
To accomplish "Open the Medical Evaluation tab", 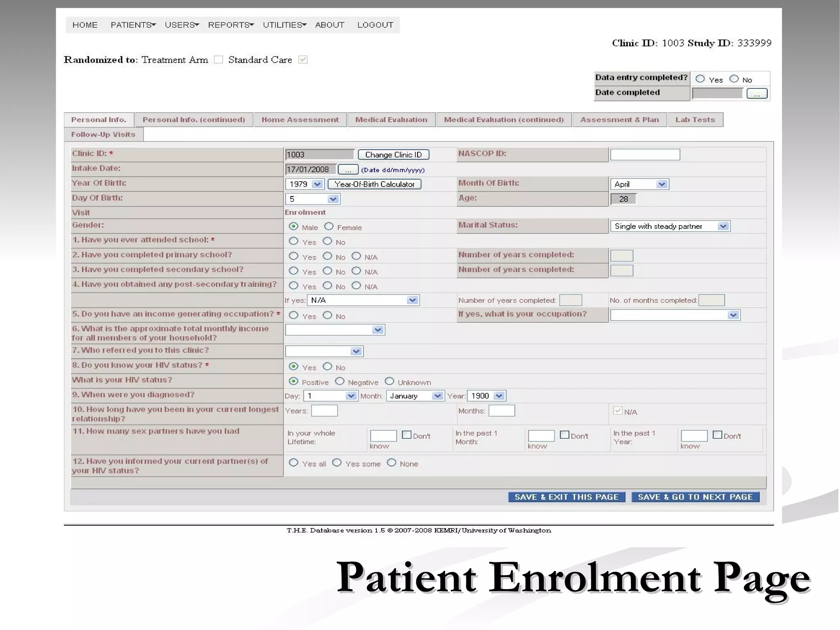I will (391, 120).
